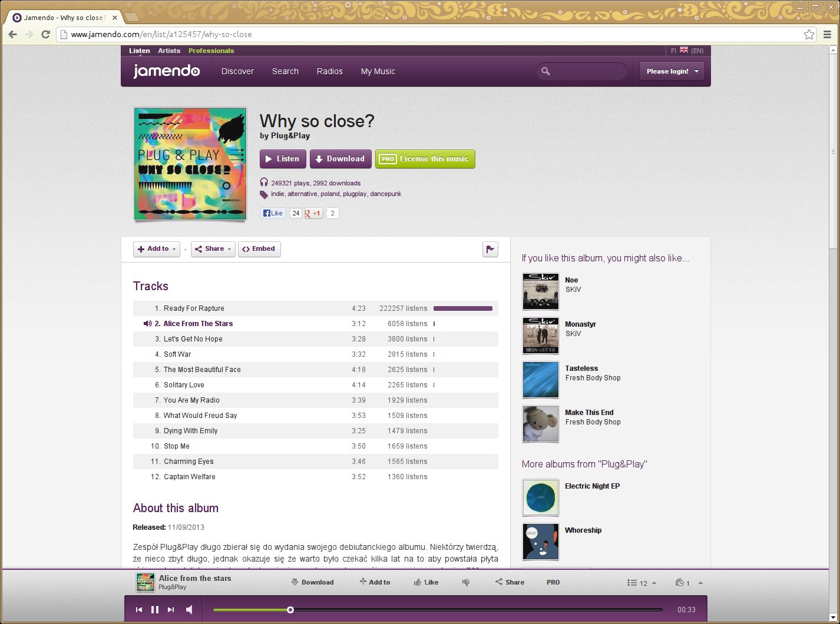Screen dimensions: 840x624
Task: Click the playback position handle
Action: (290, 610)
